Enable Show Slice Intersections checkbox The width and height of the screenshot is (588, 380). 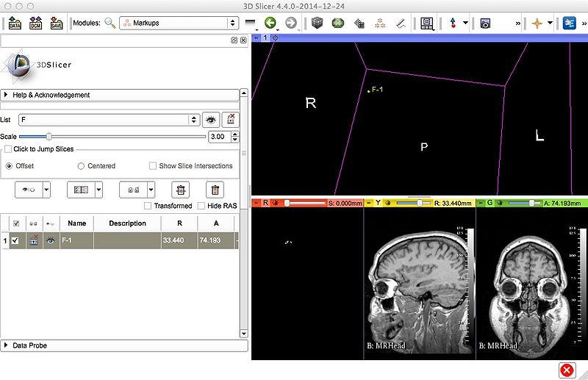pyautogui.click(x=153, y=166)
